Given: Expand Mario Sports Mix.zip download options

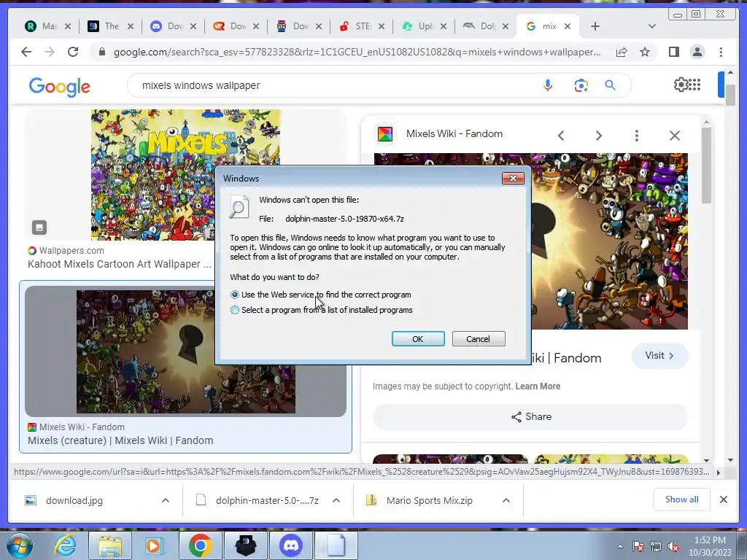Looking at the screenshot, I should [506, 500].
